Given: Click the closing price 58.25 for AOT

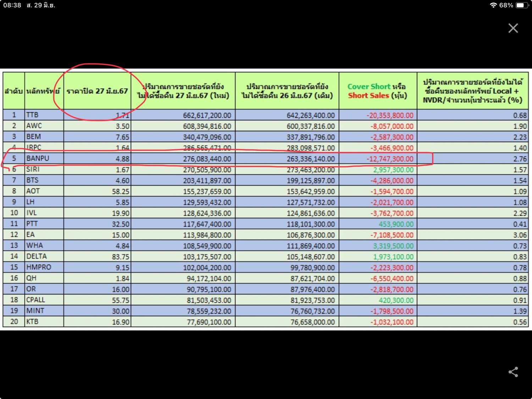Looking at the screenshot, I should 121,192.
